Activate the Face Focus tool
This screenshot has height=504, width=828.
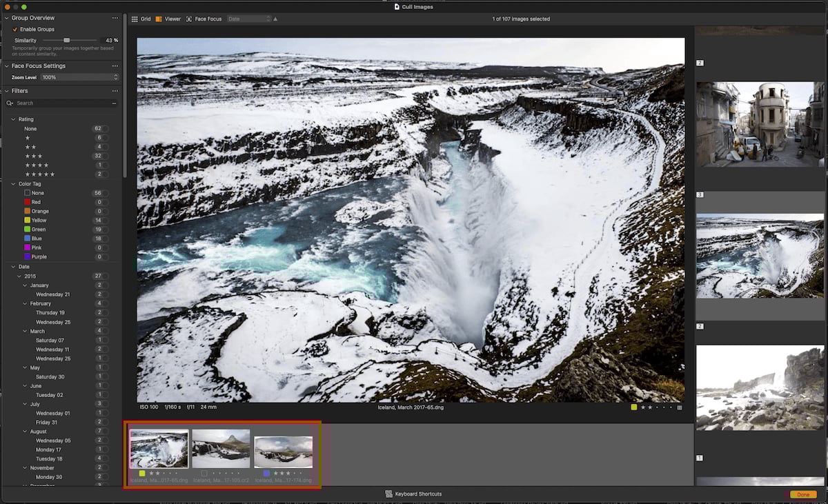click(201, 19)
